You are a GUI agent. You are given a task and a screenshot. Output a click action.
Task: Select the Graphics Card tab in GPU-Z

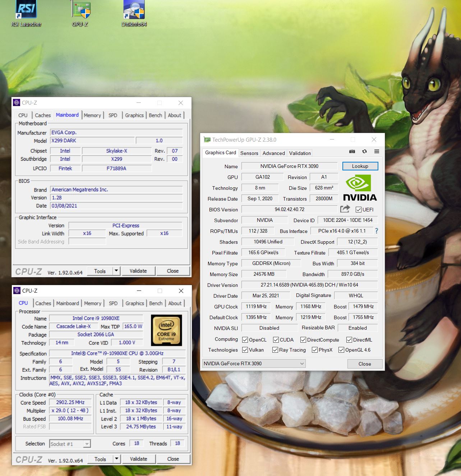coord(221,152)
